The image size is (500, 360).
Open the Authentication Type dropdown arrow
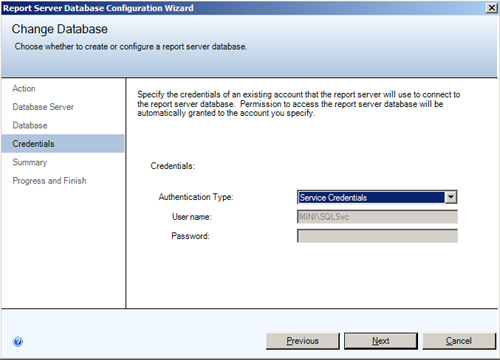point(451,197)
